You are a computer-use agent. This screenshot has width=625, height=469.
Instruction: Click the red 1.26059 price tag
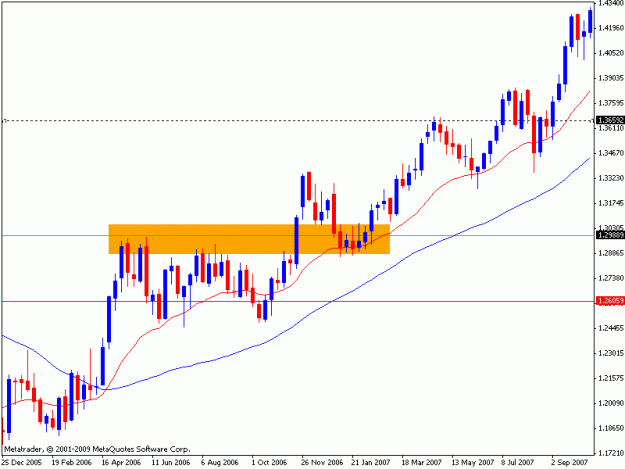(x=610, y=301)
